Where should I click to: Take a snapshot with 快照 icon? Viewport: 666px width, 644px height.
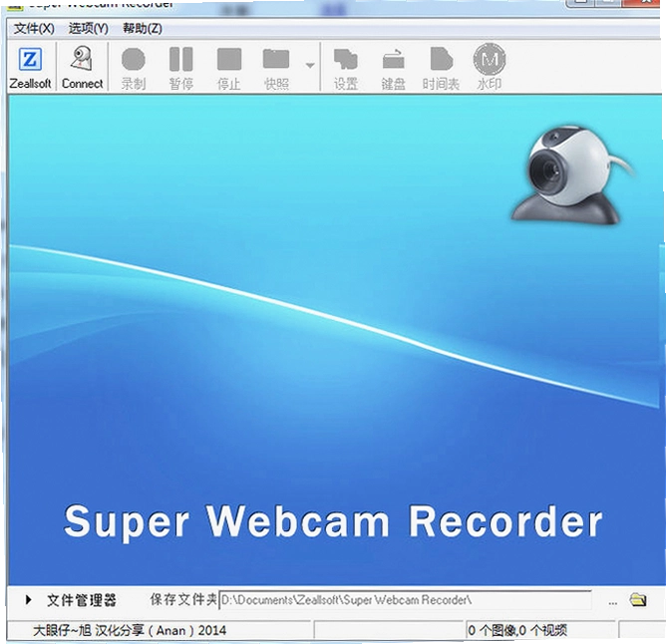click(276, 68)
